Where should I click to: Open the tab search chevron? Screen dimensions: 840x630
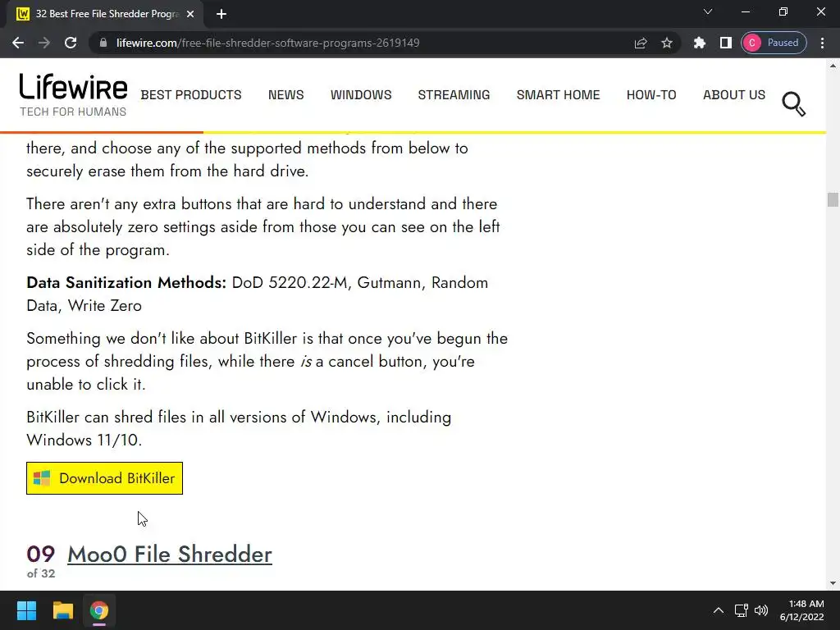[x=708, y=11]
